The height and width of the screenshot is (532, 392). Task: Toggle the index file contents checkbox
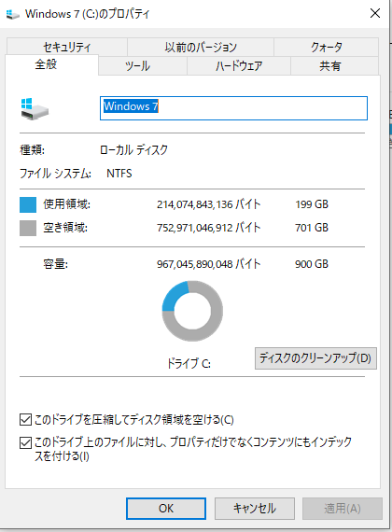(26, 442)
